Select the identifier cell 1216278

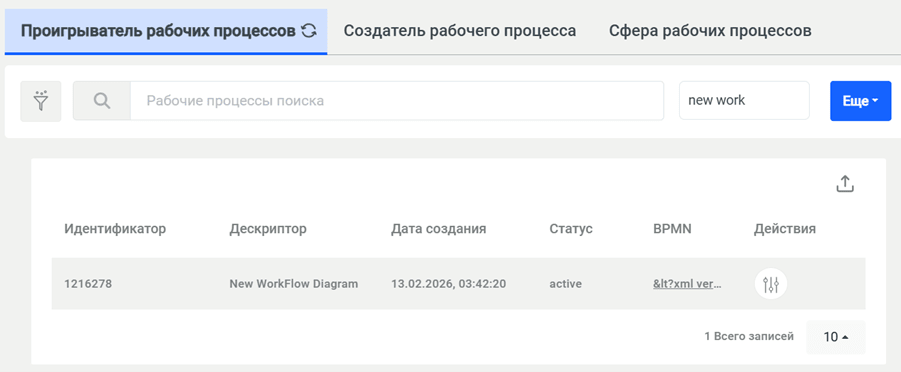(x=88, y=284)
